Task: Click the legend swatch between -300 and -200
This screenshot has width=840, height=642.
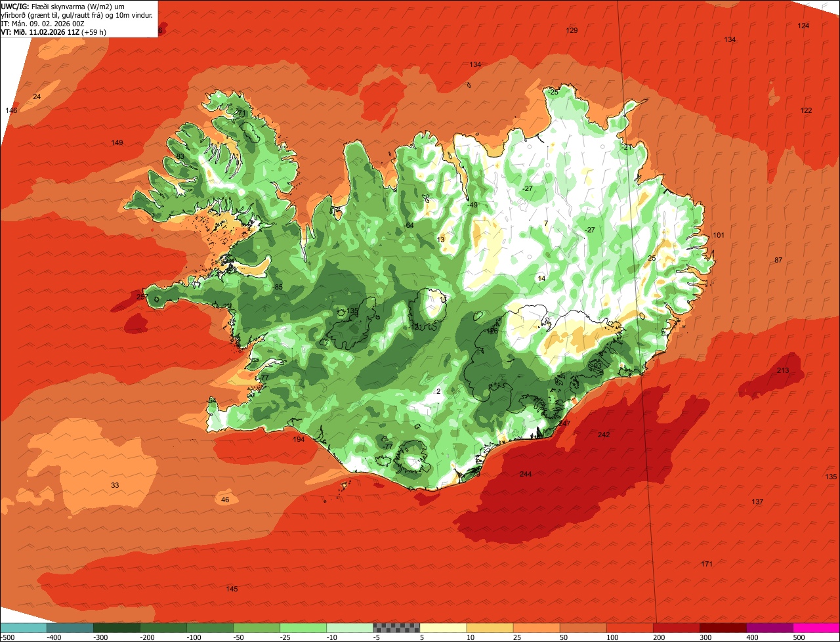Action: (x=117, y=628)
